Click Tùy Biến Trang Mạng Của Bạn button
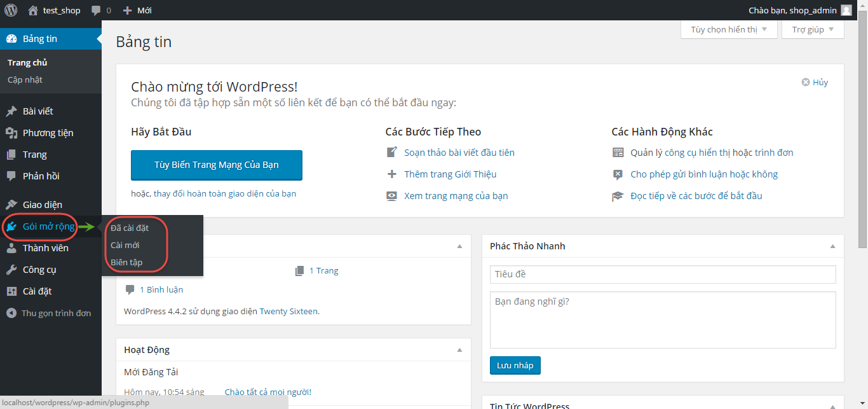 (217, 165)
